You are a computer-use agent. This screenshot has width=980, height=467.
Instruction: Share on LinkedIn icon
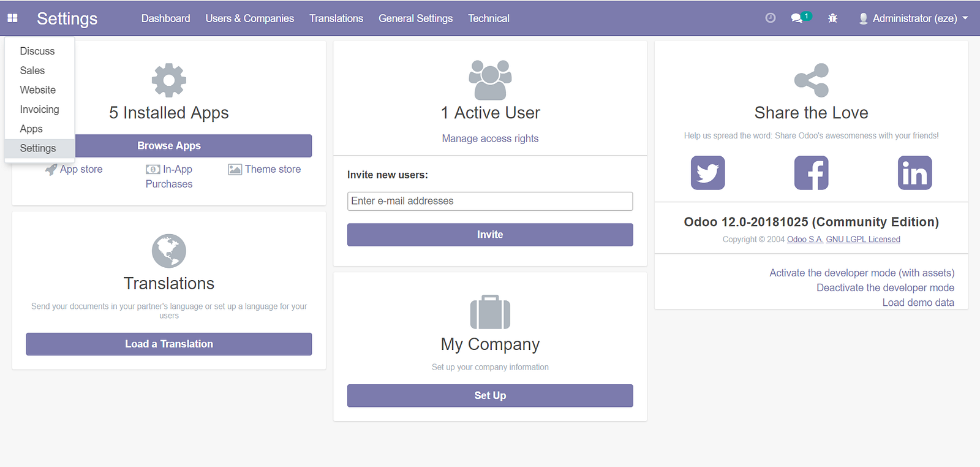(x=914, y=173)
